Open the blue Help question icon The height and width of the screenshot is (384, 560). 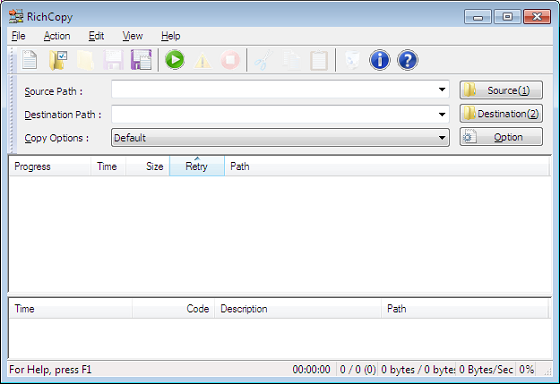[408, 60]
